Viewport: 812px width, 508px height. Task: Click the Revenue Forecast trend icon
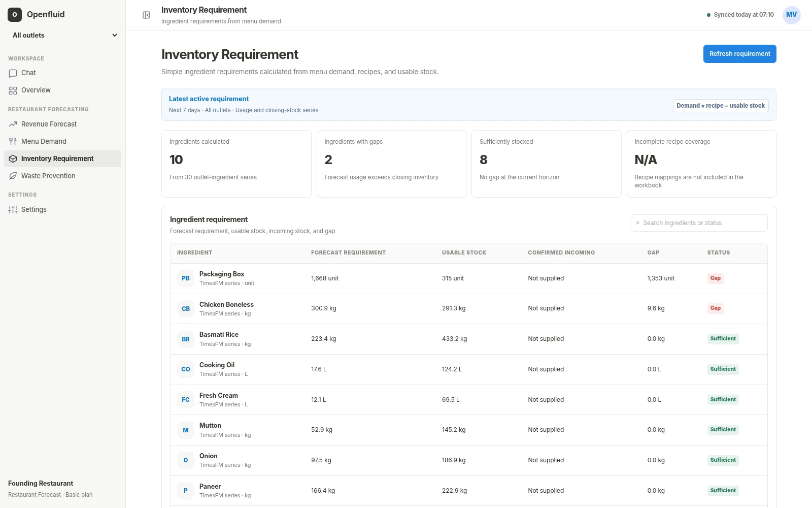pyautogui.click(x=13, y=124)
